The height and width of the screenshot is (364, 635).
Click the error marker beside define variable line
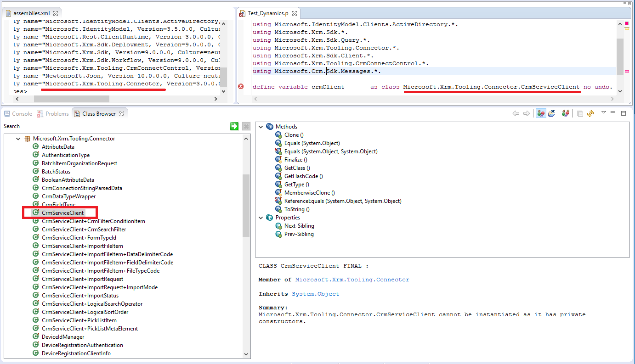click(241, 87)
